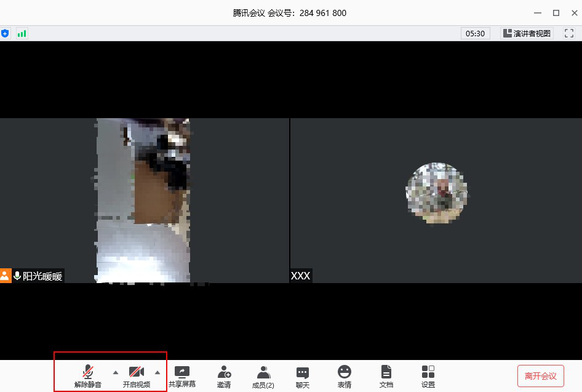View network signal strength icon
Screen dimensions: 582x392
pyautogui.click(x=22, y=33)
